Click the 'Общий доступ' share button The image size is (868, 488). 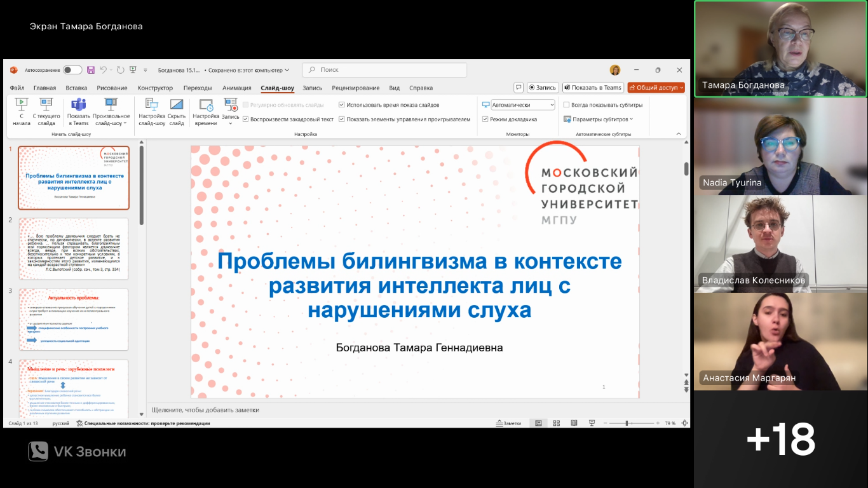pyautogui.click(x=656, y=88)
